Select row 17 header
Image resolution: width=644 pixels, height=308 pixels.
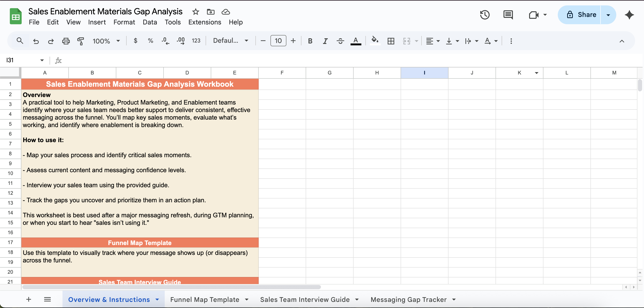coord(10,242)
